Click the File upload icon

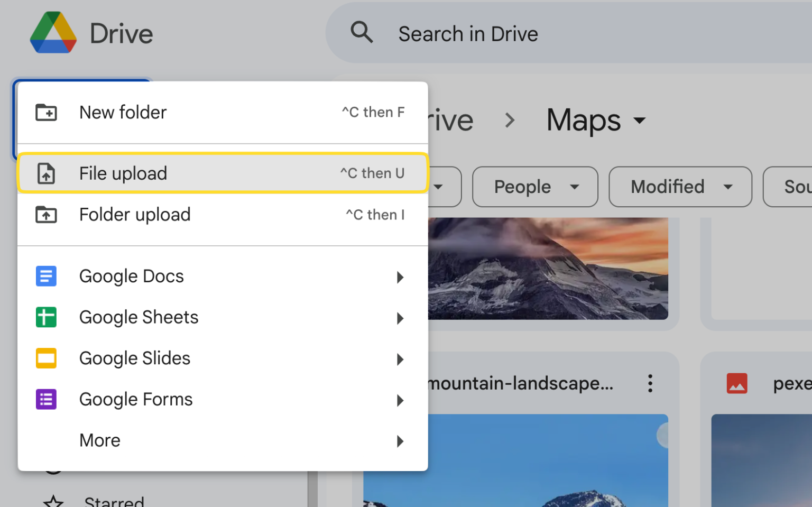46,173
